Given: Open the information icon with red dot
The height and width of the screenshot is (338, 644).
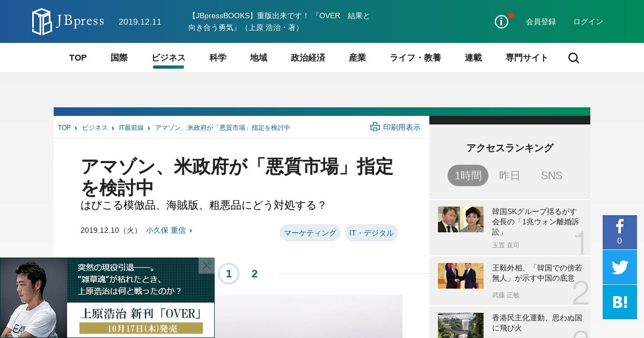Looking at the screenshot, I should tap(502, 21).
